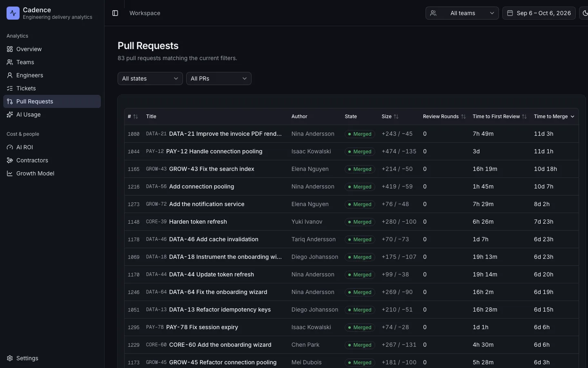Sort by Size column arrows
The width and height of the screenshot is (588, 368).
point(396,117)
